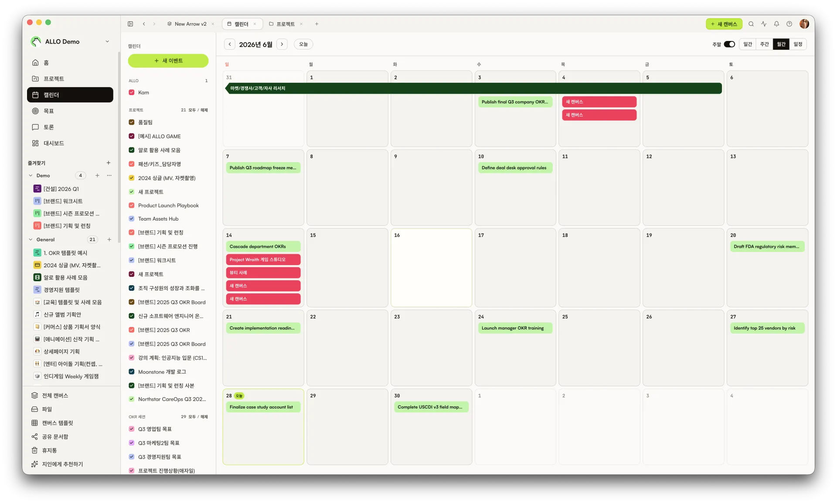Add a new tab with plus icon
This screenshot has width=837, height=504.
point(316,24)
